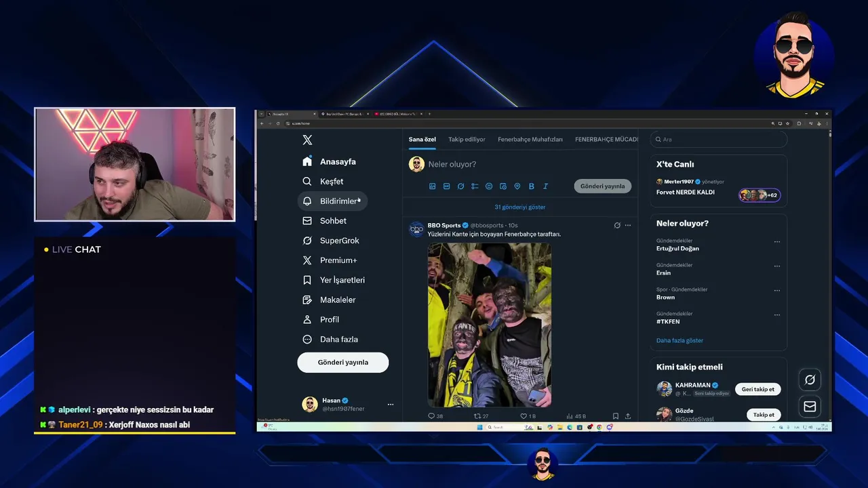Click Takip et for Gözde
This screenshot has width=868, height=488.
pyautogui.click(x=764, y=414)
